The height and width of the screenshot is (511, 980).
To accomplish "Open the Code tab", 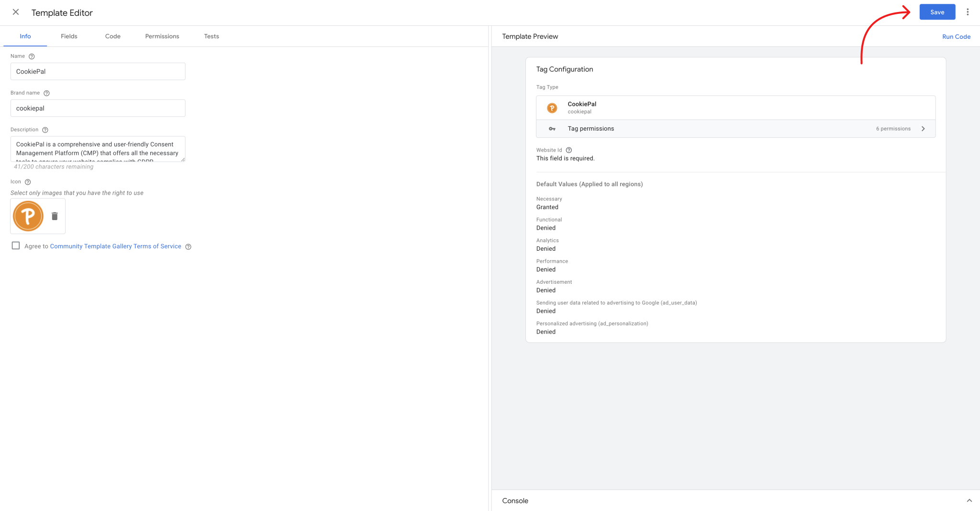I will pos(113,36).
